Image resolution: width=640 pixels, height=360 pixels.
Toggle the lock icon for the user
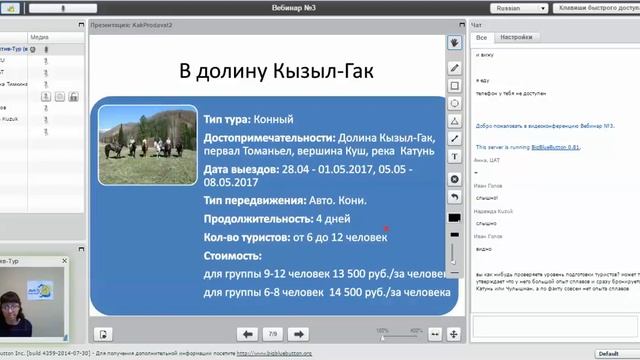pyautogui.click(x=73, y=97)
